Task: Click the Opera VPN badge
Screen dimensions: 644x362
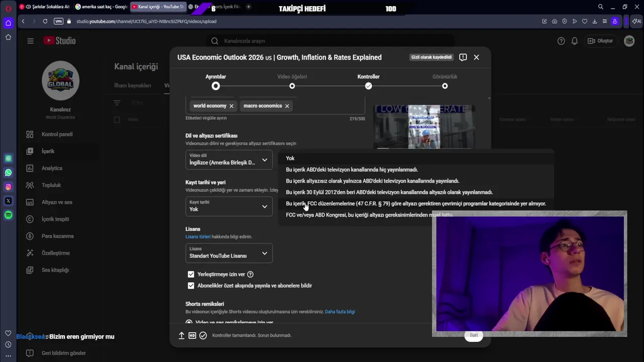Action: 58,21
